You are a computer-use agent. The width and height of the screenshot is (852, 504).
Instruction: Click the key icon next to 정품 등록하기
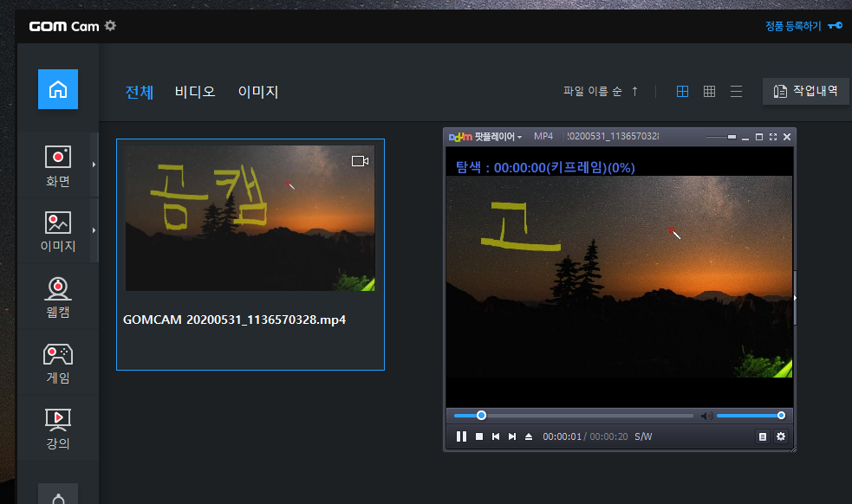pos(836,25)
